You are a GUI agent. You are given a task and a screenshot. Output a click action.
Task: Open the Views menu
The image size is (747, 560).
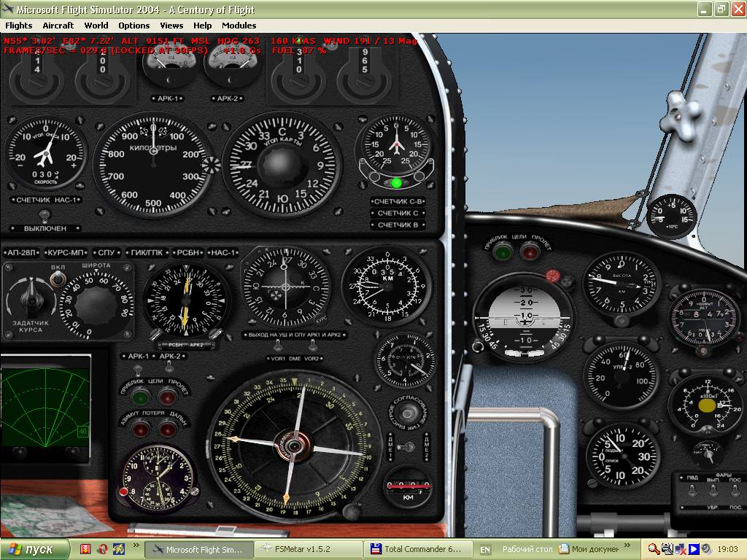[x=171, y=26]
